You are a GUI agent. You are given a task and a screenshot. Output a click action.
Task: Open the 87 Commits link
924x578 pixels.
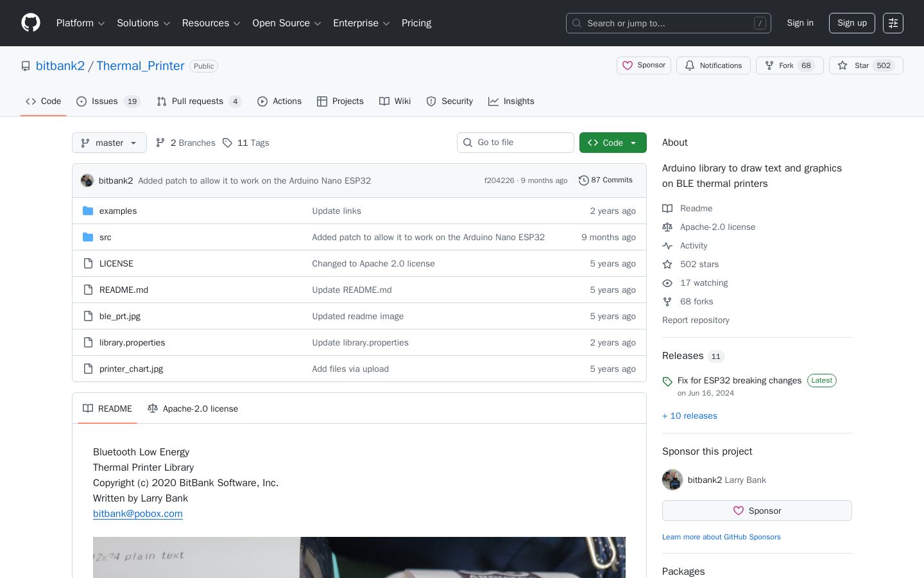tap(606, 180)
